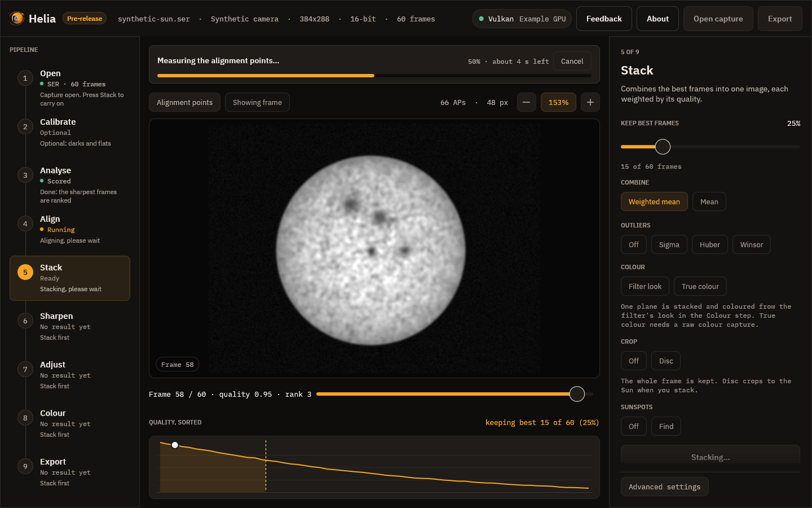Viewport: 812px width, 508px height.
Task: Toggle Alignment points overlay
Action: (x=184, y=102)
